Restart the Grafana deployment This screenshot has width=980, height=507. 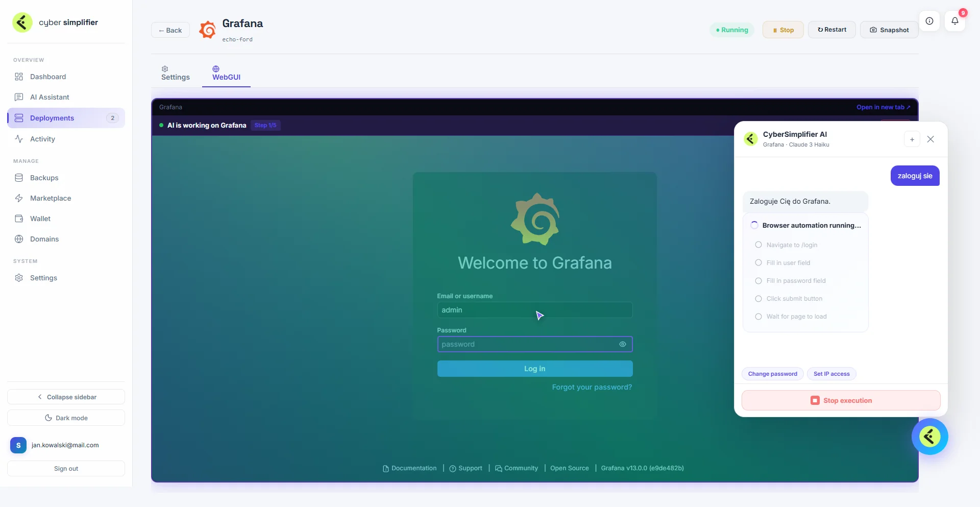[832, 30]
